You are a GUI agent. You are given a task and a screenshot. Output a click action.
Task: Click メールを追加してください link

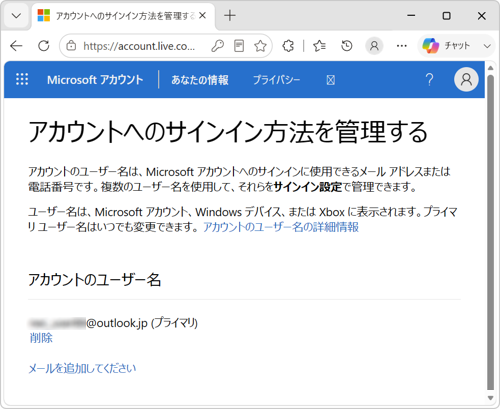[82, 368]
